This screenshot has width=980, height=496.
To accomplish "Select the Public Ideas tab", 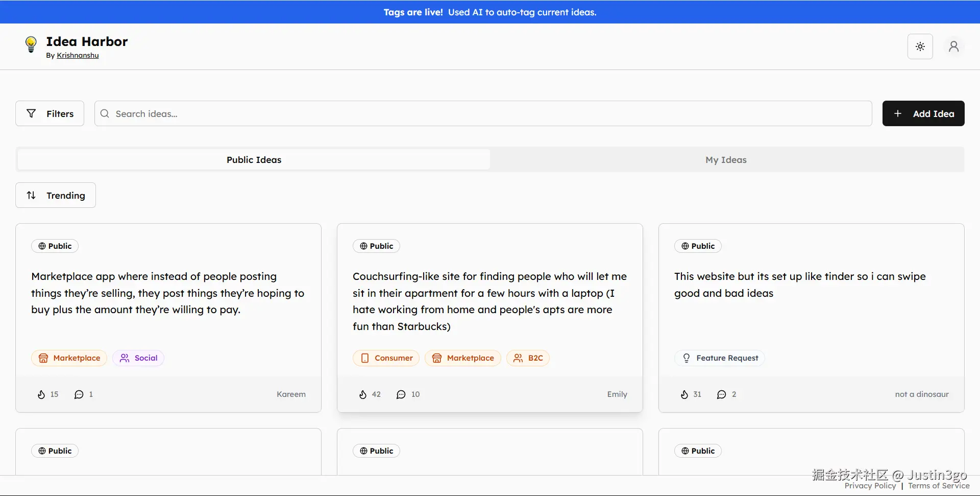I will tap(254, 160).
